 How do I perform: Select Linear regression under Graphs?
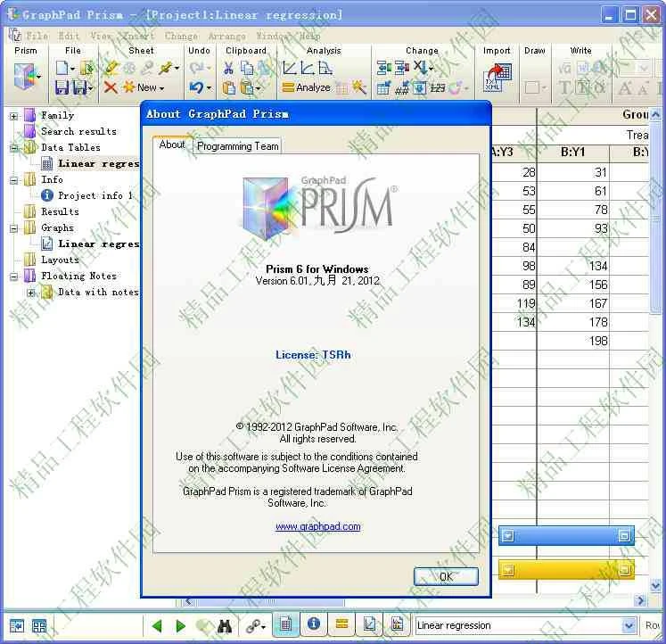pos(99,244)
